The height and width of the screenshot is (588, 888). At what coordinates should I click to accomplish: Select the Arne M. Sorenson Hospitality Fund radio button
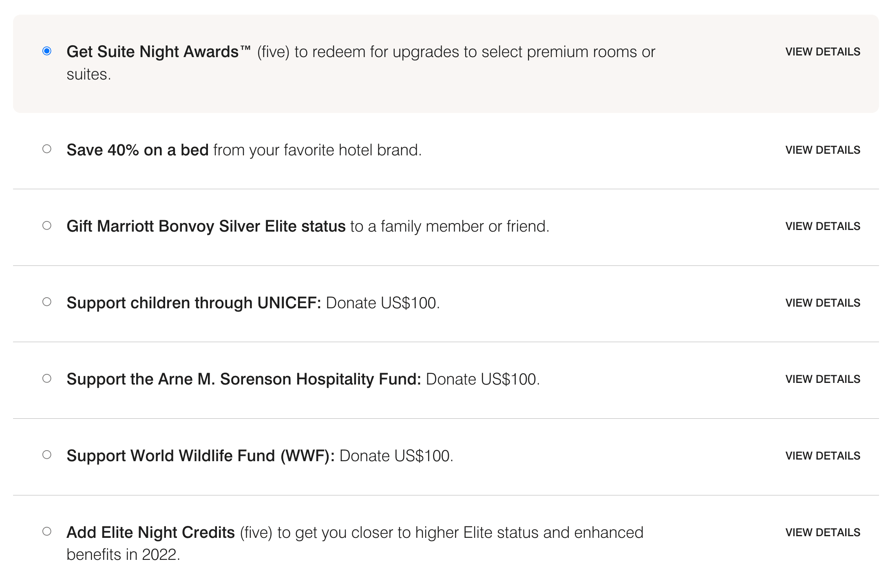pyautogui.click(x=47, y=378)
